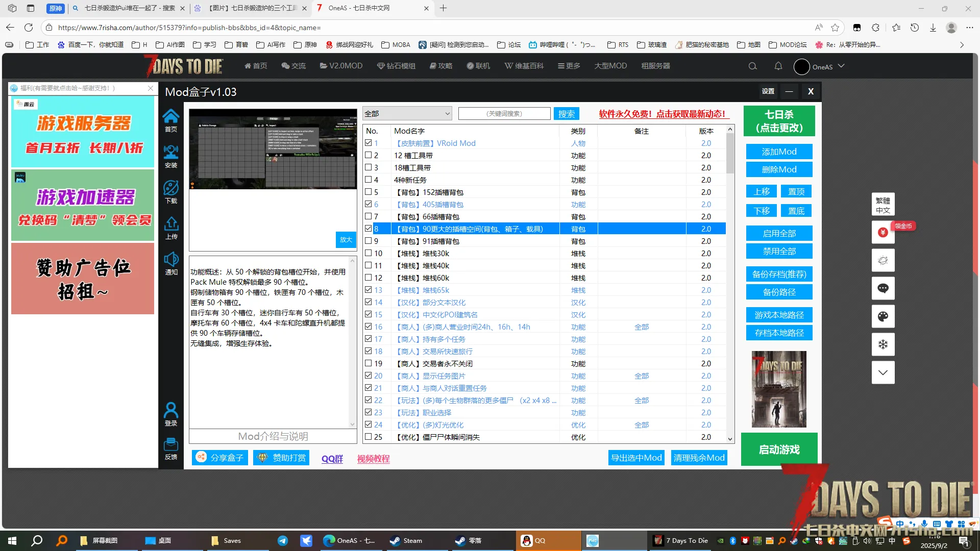
Task: Check the 12 槽工具带 mod checkbox
Action: [369, 155]
